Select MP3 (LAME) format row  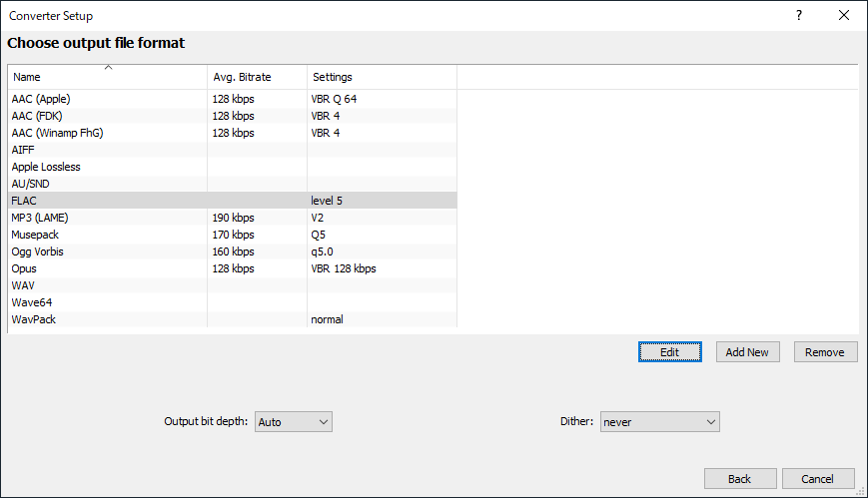pyautogui.click(x=40, y=218)
